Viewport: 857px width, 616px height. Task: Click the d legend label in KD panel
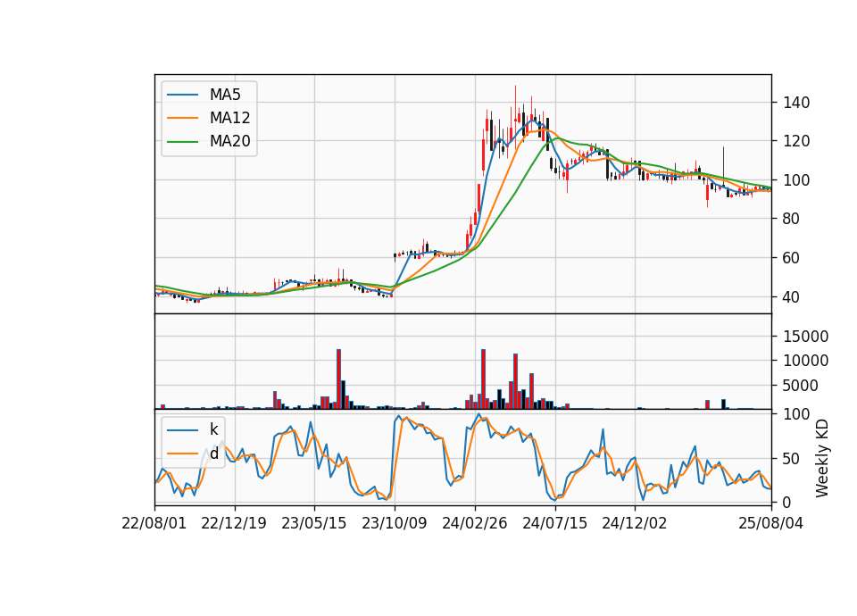(x=213, y=454)
